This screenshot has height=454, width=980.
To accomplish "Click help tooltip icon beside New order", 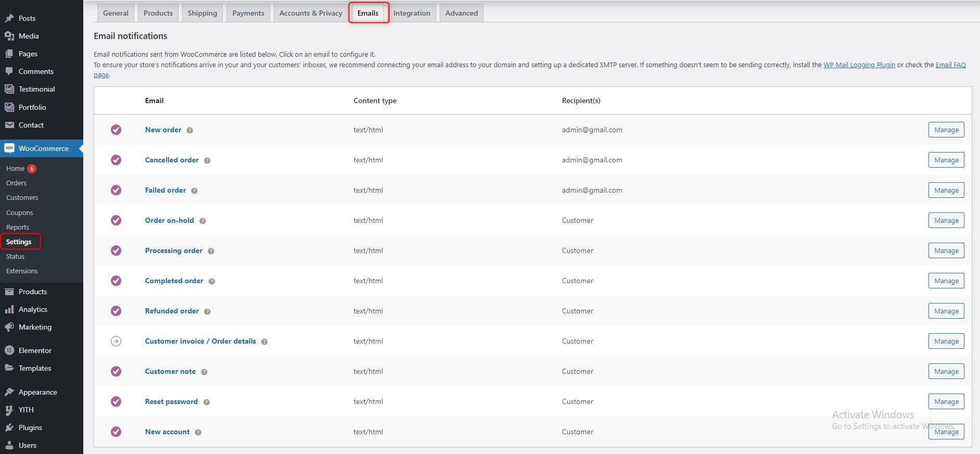I will click(189, 131).
